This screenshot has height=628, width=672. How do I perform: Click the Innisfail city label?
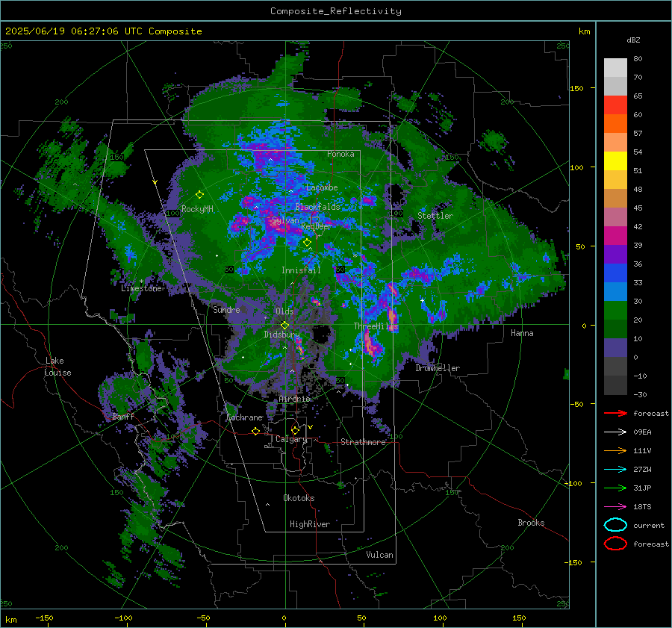click(301, 270)
